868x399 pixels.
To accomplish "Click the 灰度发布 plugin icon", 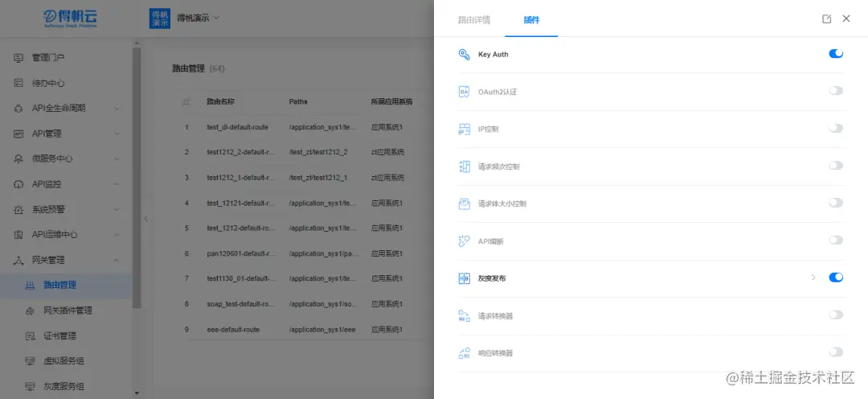I will tap(464, 278).
